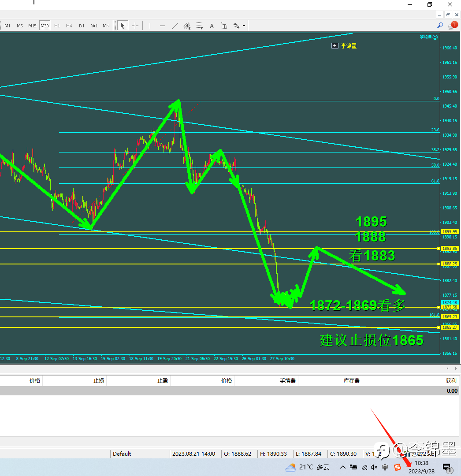Click the 0.00 profit value
The height and width of the screenshot is (476, 461).
click(x=452, y=391)
